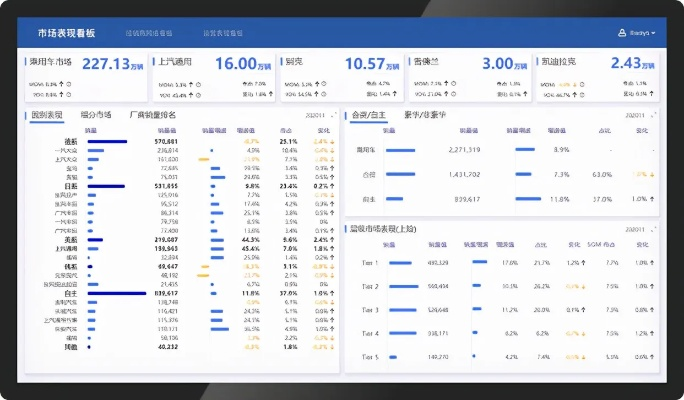Click the up arrow in Tier 1 变化 column
684x400 pixels.
tap(581, 262)
